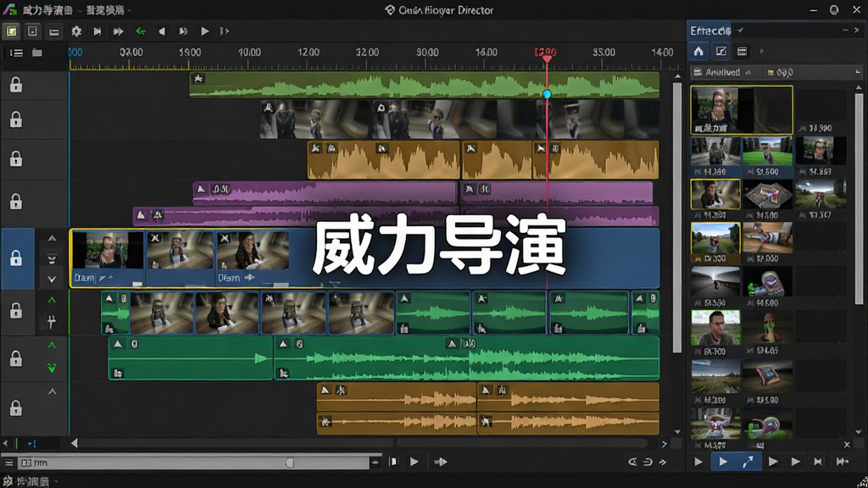This screenshot has width=868, height=488.
Task: Click the green up arrow on the video track header
Action: point(52,300)
